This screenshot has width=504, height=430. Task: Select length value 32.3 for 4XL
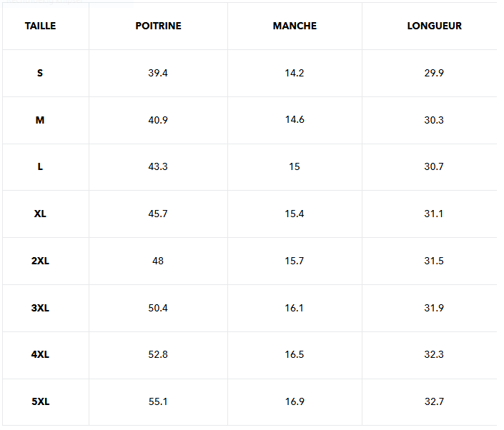434,354
